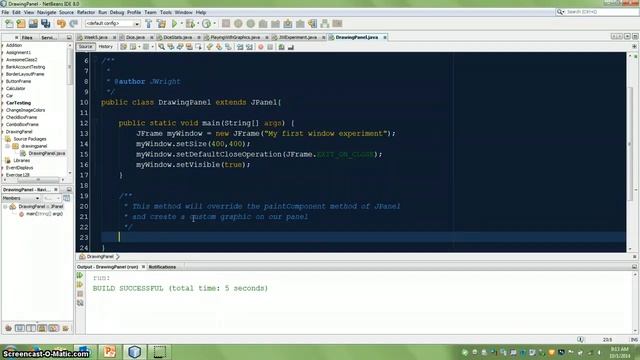
Task: Re-run output with green arrows icon
Action: 80,276
